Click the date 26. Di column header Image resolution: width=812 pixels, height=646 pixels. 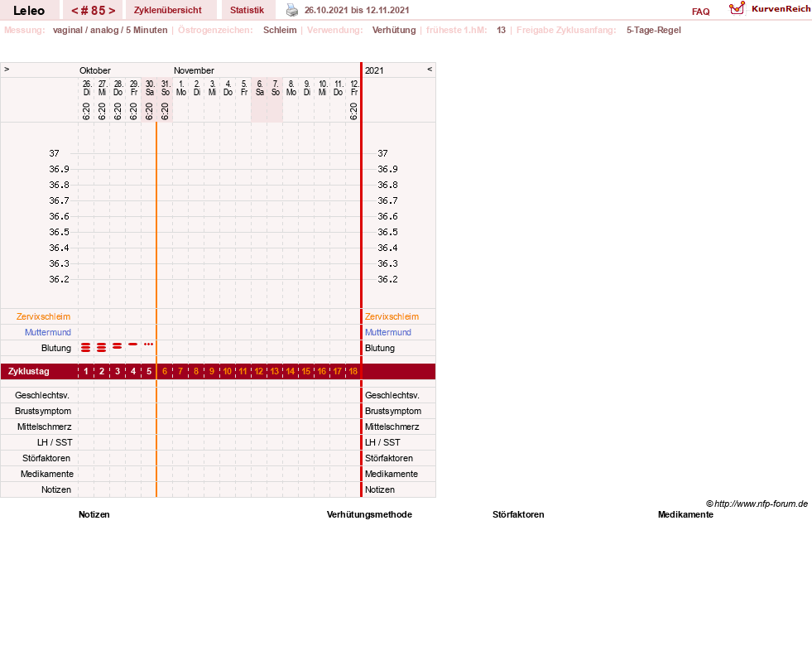[87, 88]
